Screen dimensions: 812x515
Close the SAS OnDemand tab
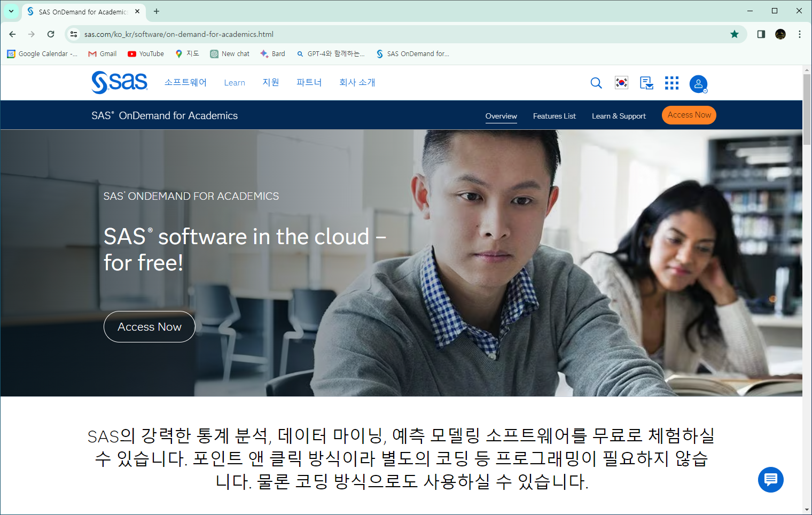pos(137,11)
